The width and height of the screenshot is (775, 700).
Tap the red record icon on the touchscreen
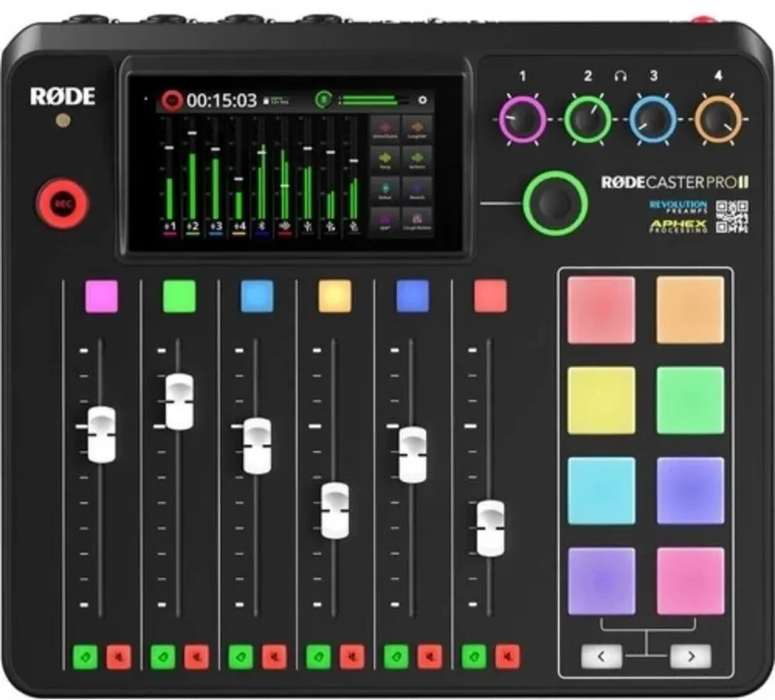(x=171, y=101)
